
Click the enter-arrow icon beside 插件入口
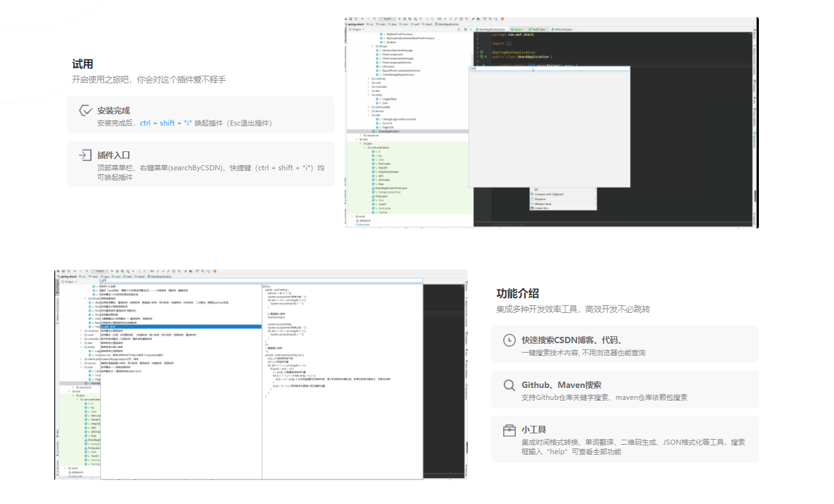85,155
